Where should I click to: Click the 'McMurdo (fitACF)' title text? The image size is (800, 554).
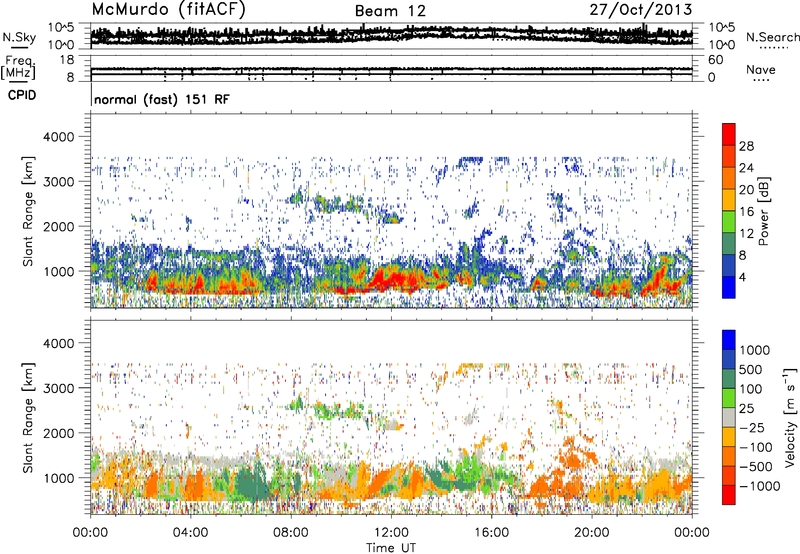click(168, 10)
